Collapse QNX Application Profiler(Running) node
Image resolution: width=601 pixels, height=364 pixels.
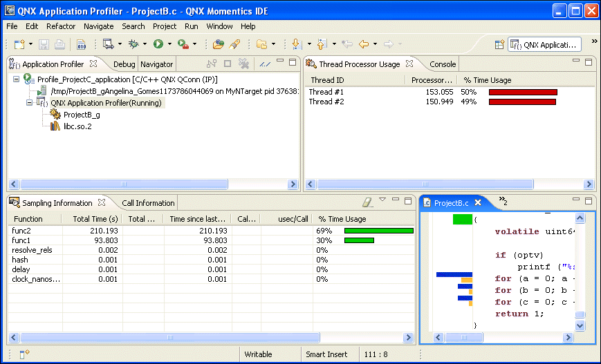(30, 103)
